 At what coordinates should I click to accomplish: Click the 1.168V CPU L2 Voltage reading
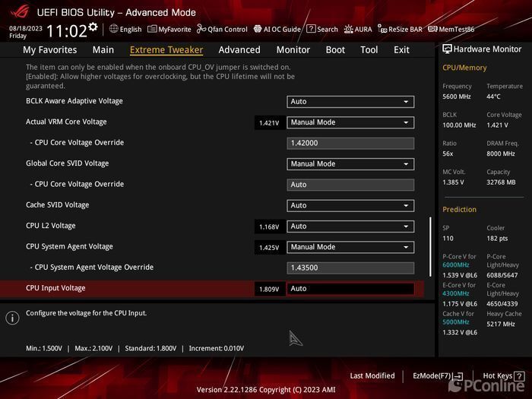[x=269, y=226]
